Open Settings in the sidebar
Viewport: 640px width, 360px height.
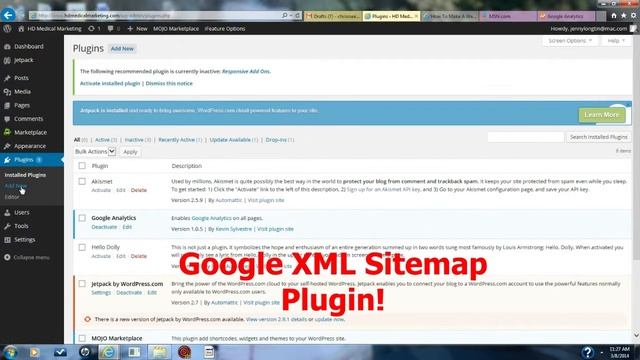[x=24, y=240]
